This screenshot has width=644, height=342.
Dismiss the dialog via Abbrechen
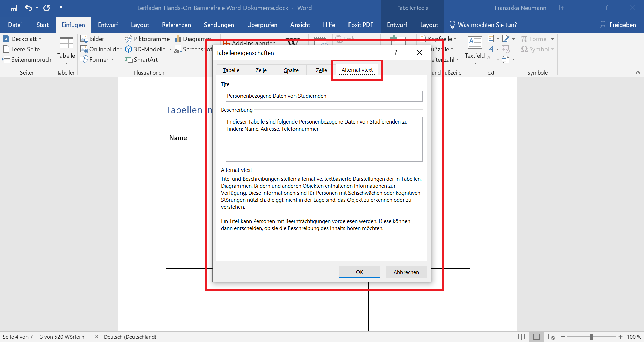coord(406,272)
